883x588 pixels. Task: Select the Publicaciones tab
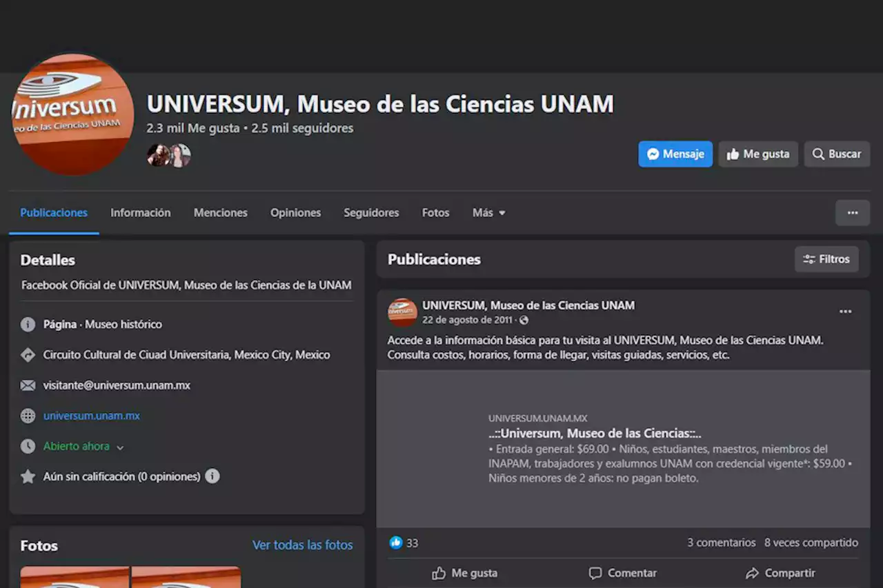pos(54,213)
